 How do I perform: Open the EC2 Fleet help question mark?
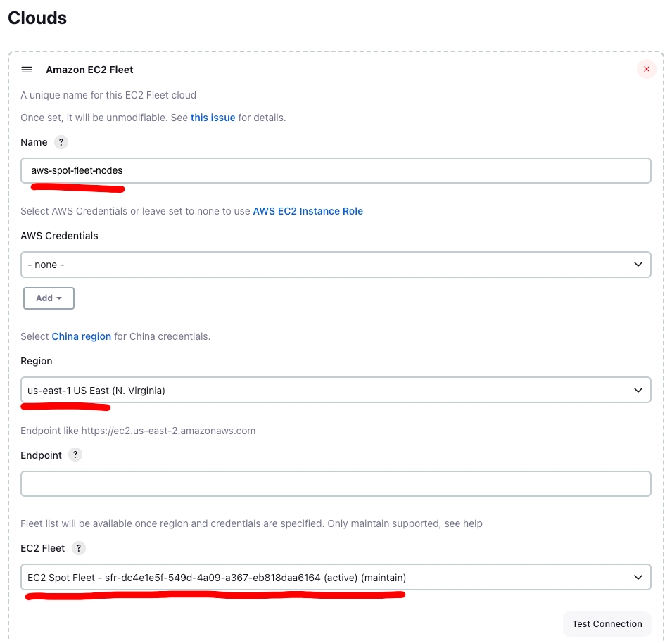(x=78, y=548)
